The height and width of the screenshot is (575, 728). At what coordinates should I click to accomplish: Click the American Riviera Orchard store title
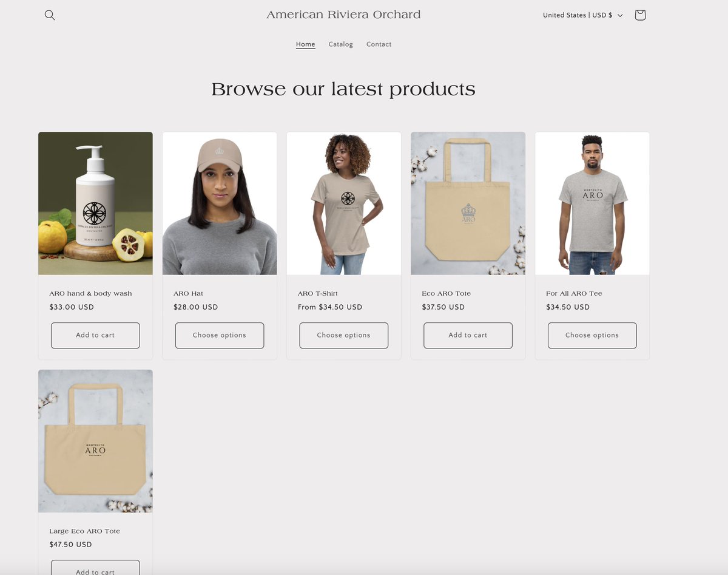click(343, 15)
